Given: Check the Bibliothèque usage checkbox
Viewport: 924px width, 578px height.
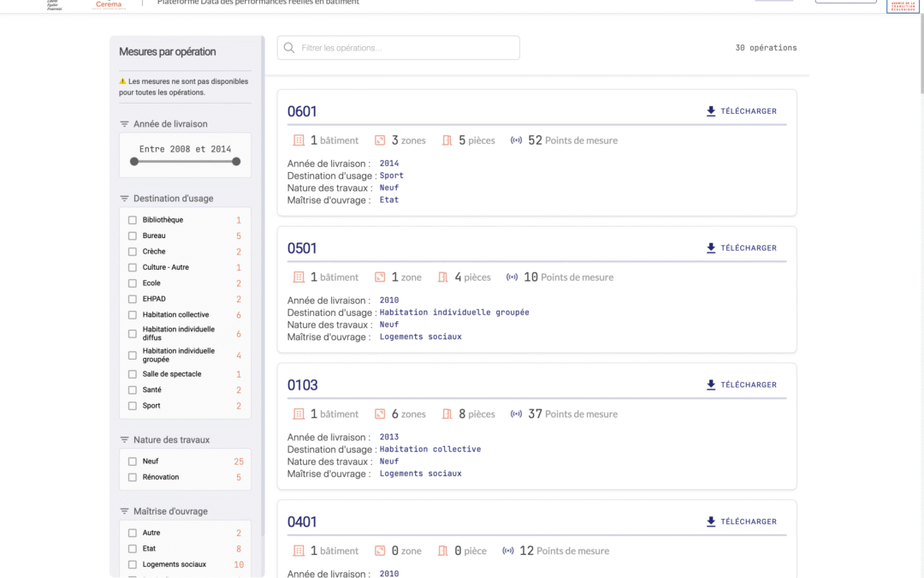Looking at the screenshot, I should point(133,220).
